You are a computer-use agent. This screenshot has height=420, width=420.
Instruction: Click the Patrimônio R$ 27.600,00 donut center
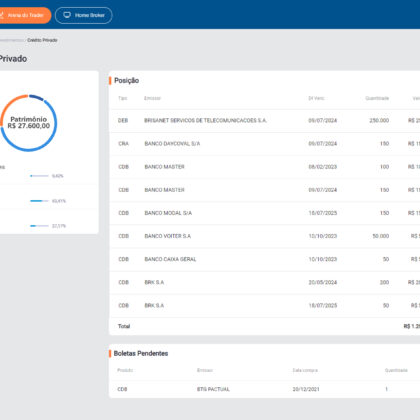(x=29, y=123)
